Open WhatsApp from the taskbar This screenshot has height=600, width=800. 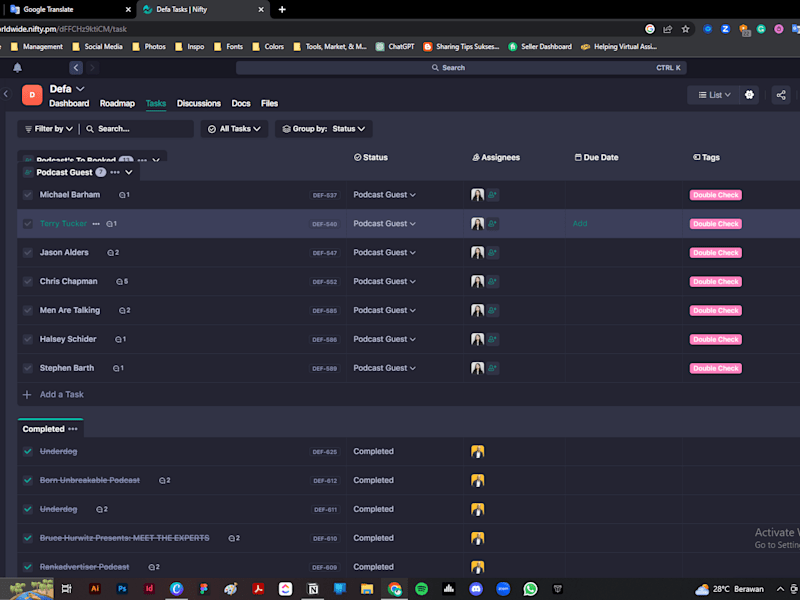[530, 589]
